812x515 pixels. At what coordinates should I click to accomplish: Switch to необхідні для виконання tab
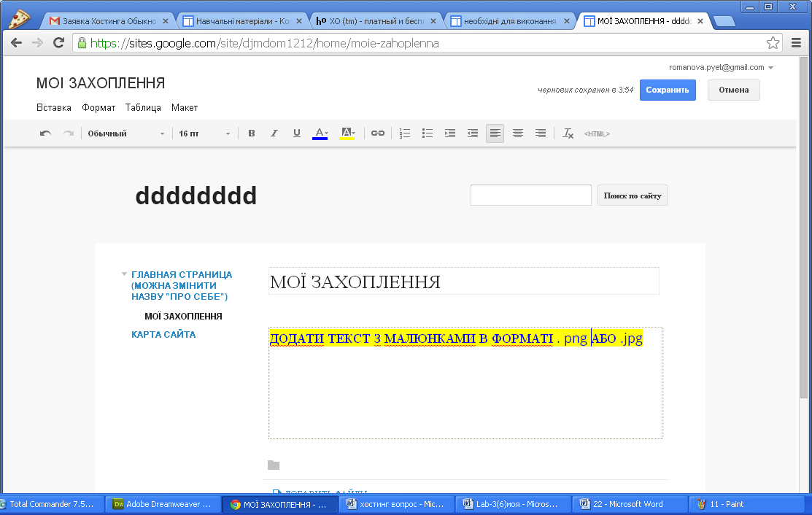pos(504,21)
